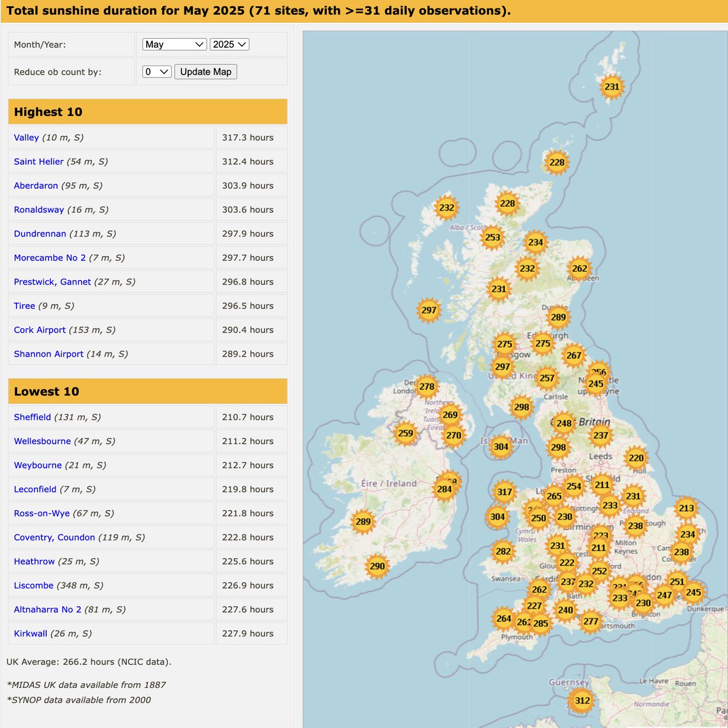Screen dimensions: 728x728
Task: Open the Heathrow station link
Action: click(x=34, y=562)
